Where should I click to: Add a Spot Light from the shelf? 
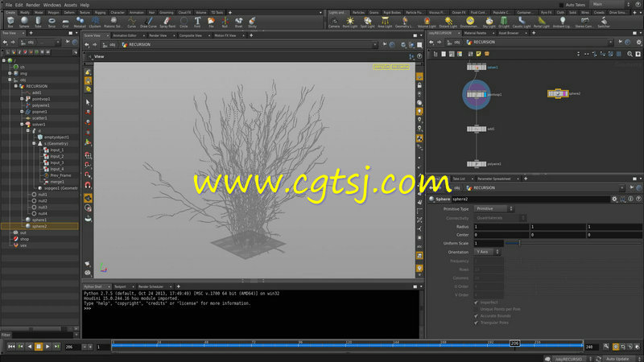click(x=368, y=22)
